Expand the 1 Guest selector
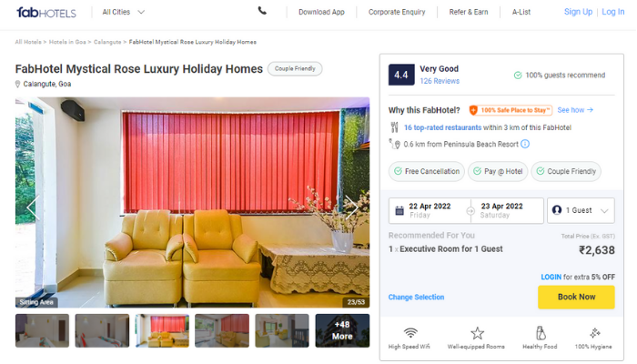Image resolution: width=637 pixels, height=364 pixels. point(581,210)
